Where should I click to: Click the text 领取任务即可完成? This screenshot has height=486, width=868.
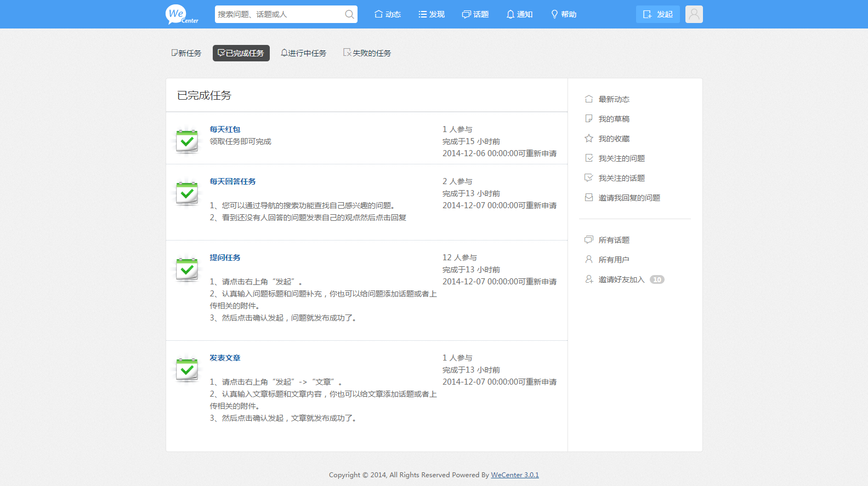point(240,141)
